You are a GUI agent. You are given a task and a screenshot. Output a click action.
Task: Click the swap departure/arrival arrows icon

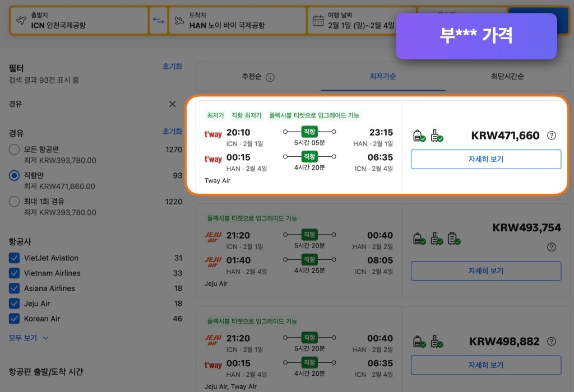coord(159,20)
